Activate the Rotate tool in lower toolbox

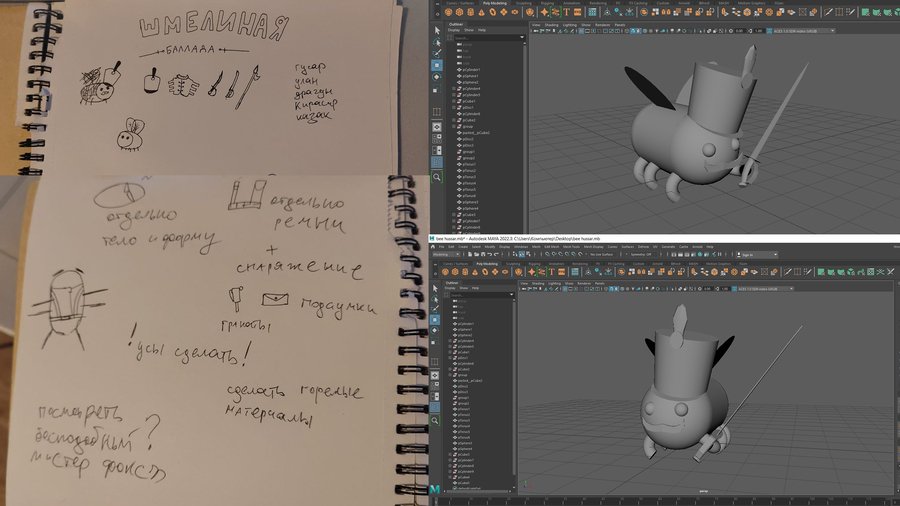pyautogui.click(x=435, y=330)
